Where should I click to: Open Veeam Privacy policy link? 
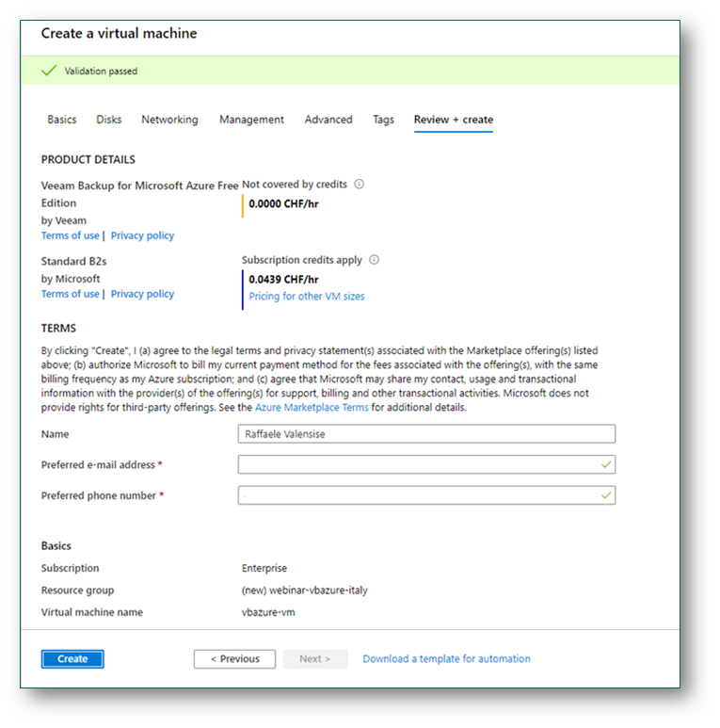tap(142, 235)
